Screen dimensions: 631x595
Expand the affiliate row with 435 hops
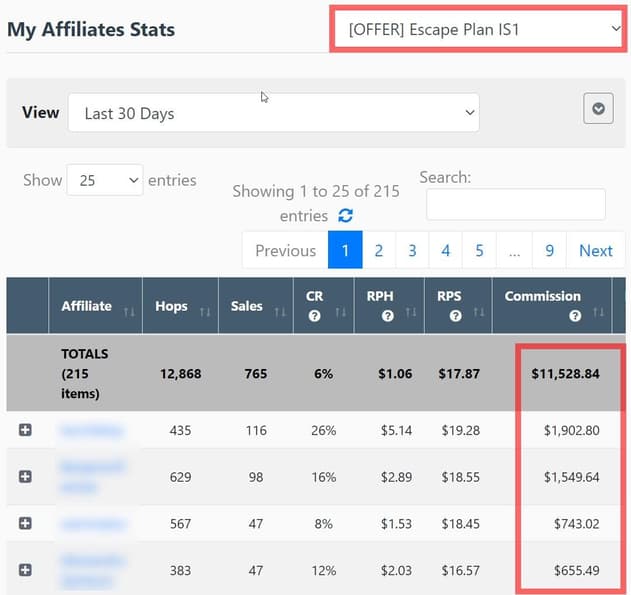pos(25,430)
